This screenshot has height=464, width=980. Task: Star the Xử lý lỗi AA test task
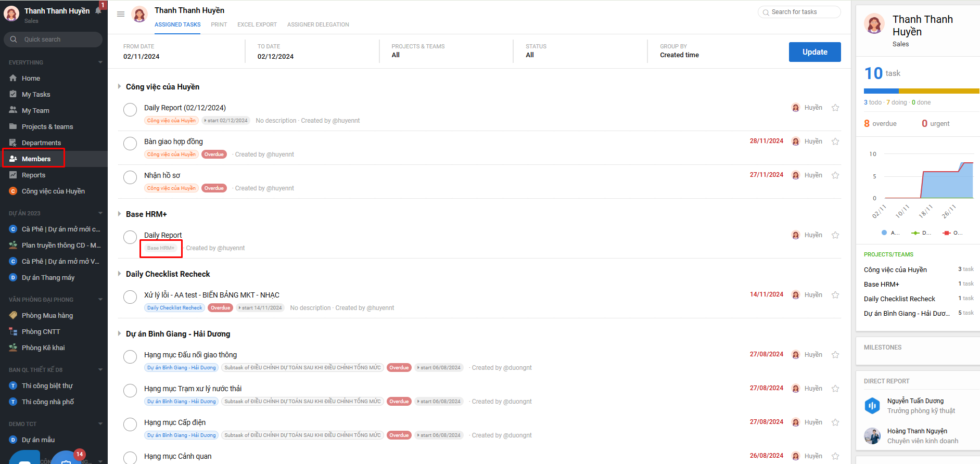835,295
